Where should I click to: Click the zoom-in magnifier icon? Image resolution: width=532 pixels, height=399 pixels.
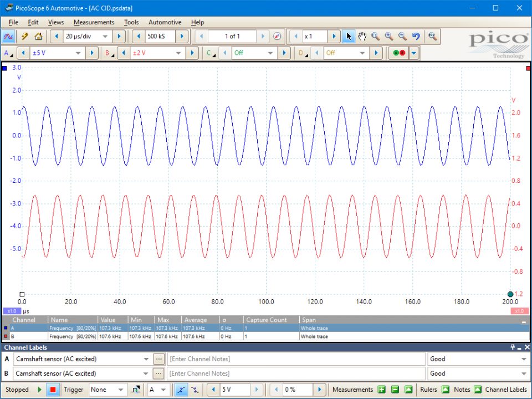tap(389, 37)
